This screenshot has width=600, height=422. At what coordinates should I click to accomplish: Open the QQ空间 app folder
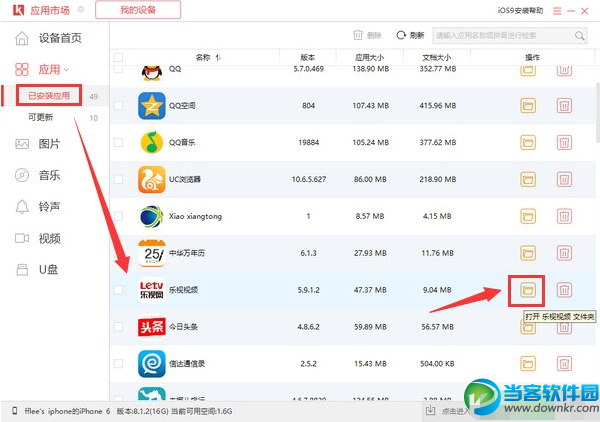pyautogui.click(x=528, y=106)
